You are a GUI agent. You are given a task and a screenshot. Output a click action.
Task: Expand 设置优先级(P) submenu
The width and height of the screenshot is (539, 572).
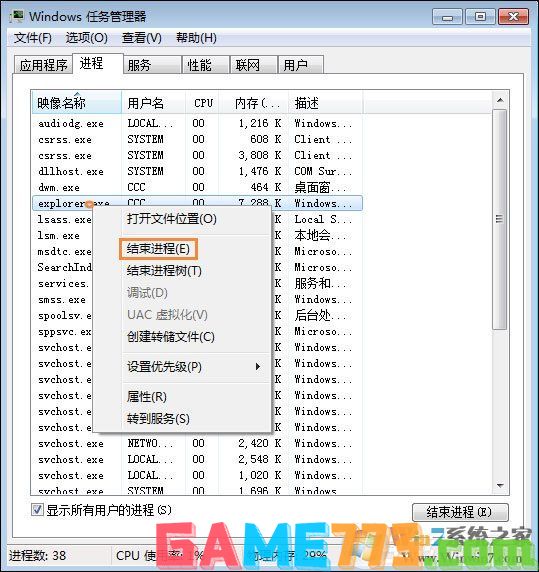pos(182,367)
